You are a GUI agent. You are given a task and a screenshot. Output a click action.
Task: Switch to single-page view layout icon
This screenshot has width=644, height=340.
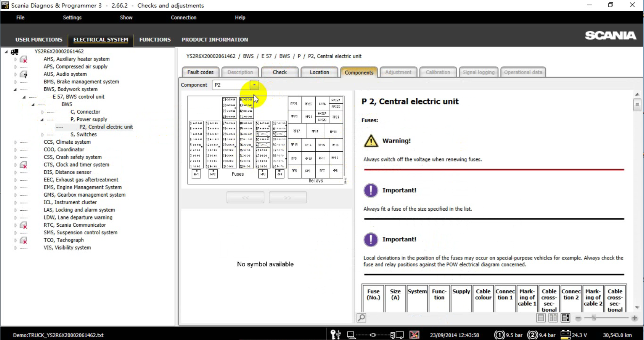[541, 318]
